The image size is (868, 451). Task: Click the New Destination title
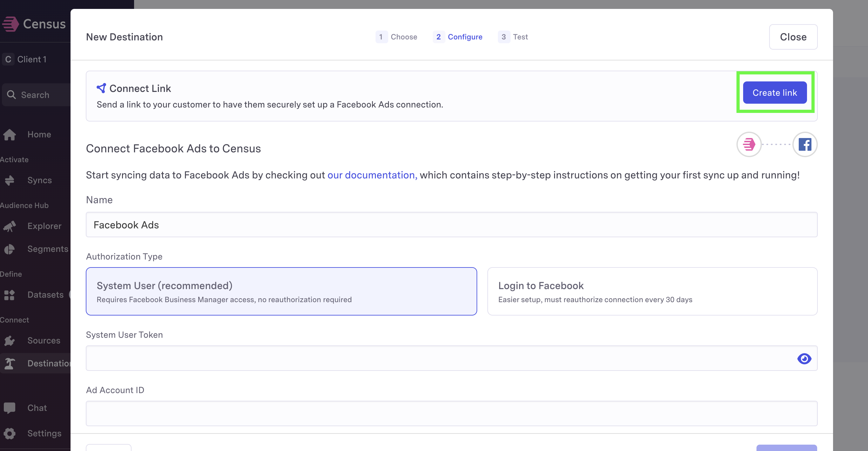click(x=124, y=37)
